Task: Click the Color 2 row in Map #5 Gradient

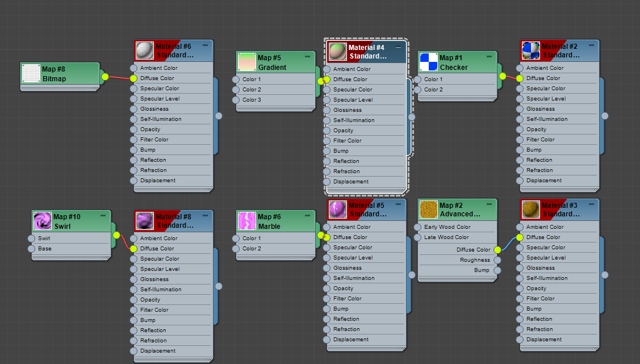Action: click(275, 90)
